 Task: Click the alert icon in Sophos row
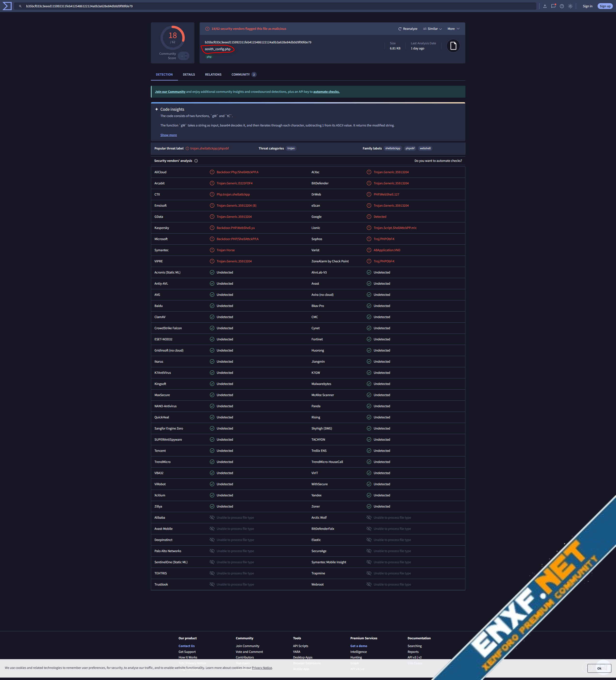coord(369,239)
